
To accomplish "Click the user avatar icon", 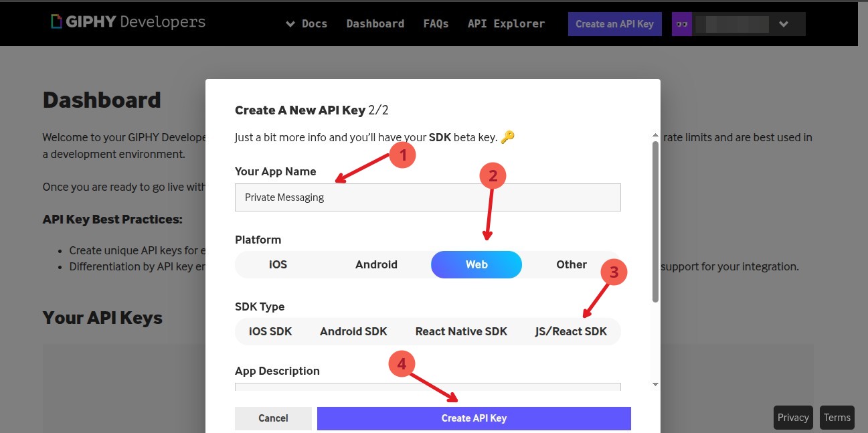I will coord(681,24).
